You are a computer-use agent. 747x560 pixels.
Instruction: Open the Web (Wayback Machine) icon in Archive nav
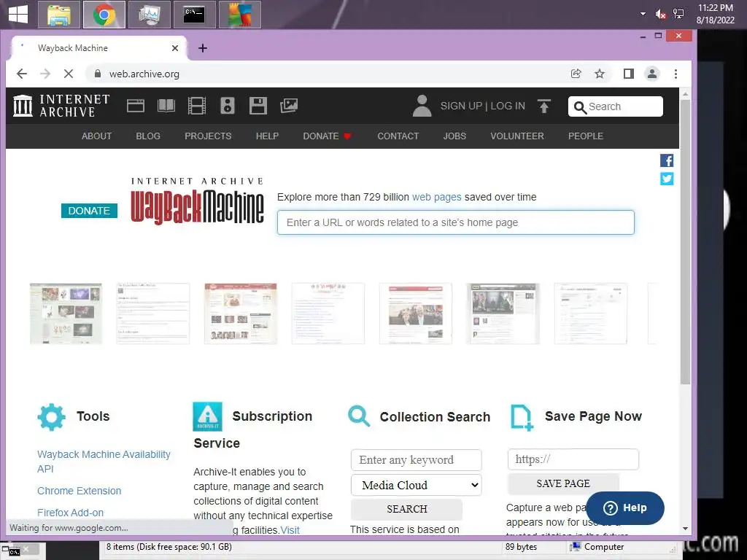point(135,106)
